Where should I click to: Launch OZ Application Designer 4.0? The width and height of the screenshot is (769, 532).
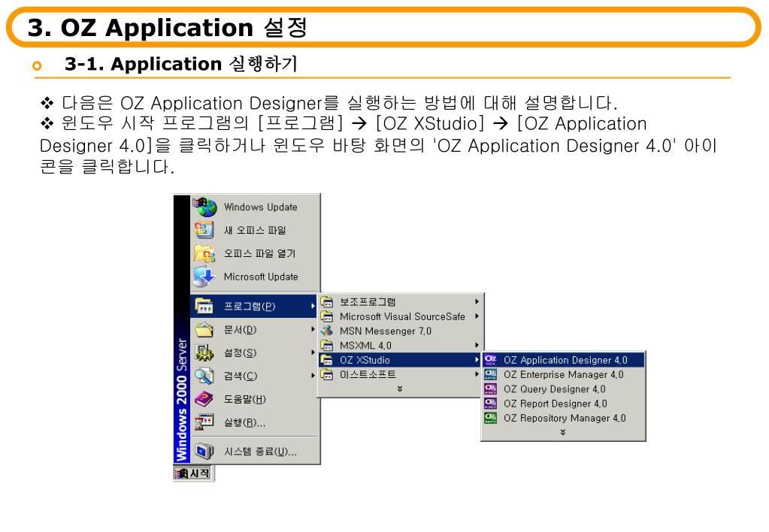pyautogui.click(x=563, y=360)
